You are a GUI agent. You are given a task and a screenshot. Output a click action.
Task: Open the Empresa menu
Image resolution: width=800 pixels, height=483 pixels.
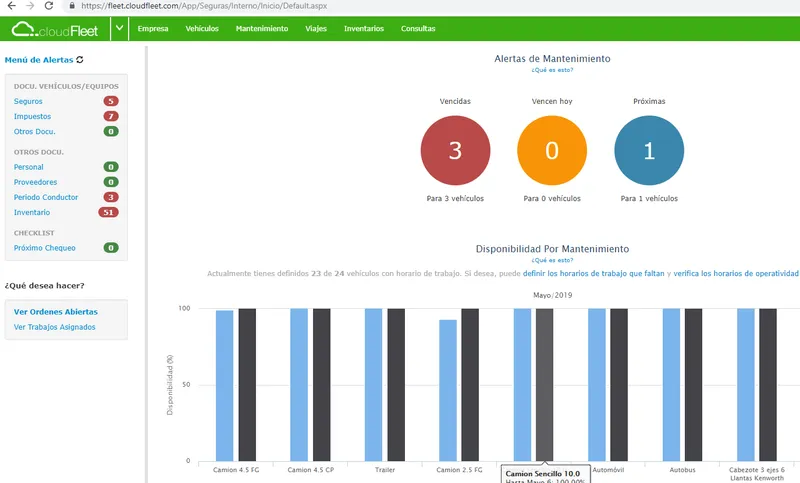tap(153, 29)
